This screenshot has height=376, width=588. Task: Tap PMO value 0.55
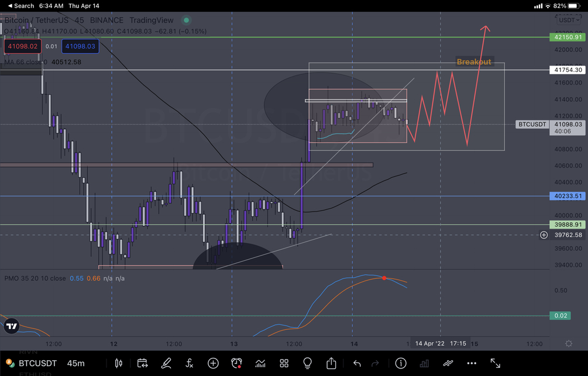tap(77, 278)
